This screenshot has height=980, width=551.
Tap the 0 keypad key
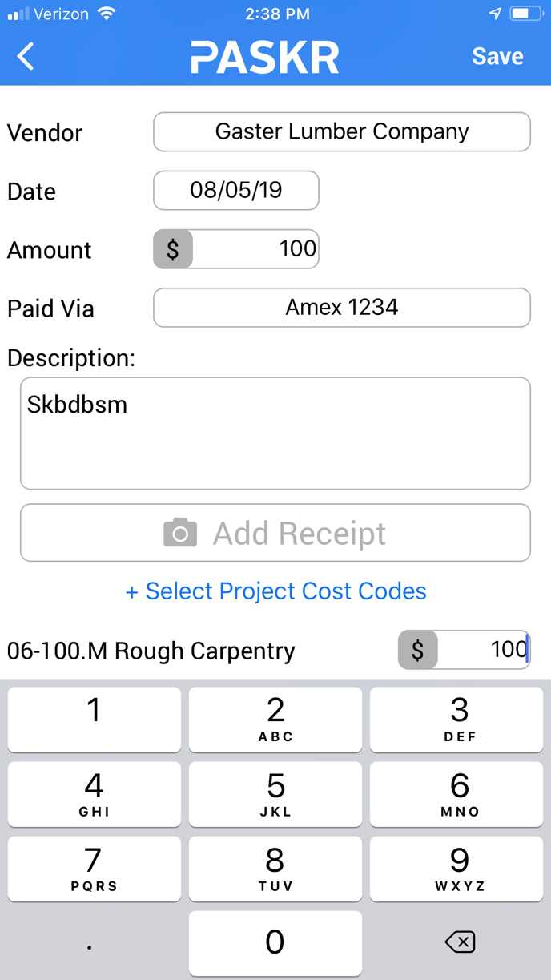coord(275,943)
